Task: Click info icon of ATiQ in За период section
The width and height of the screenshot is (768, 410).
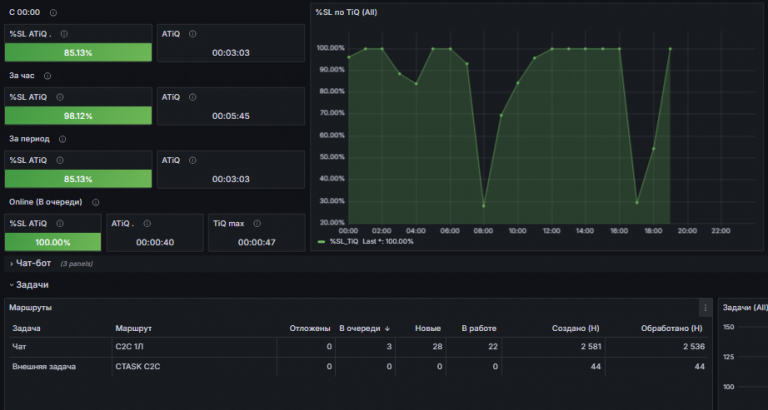Action: coord(192,160)
